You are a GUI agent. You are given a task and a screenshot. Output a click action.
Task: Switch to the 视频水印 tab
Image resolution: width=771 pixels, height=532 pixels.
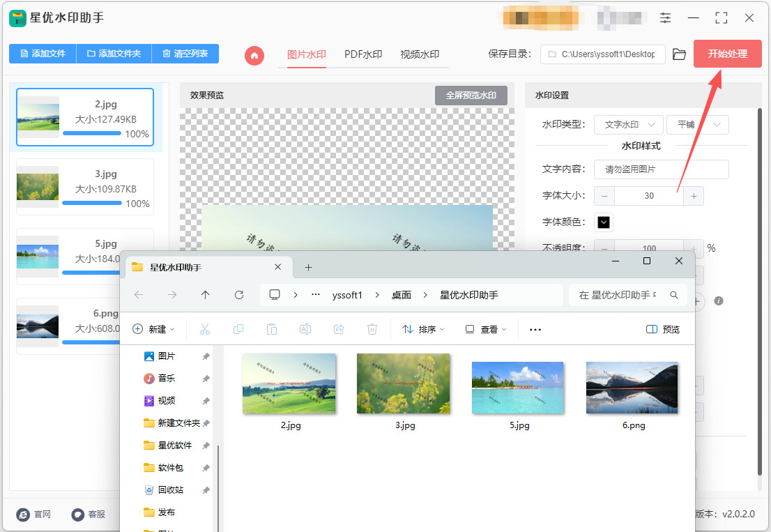(x=420, y=54)
